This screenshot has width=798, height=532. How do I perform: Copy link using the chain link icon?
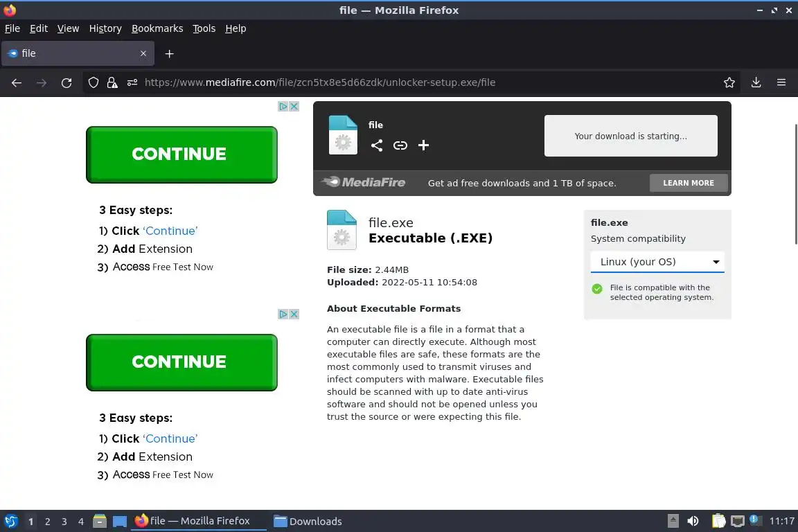coord(400,145)
